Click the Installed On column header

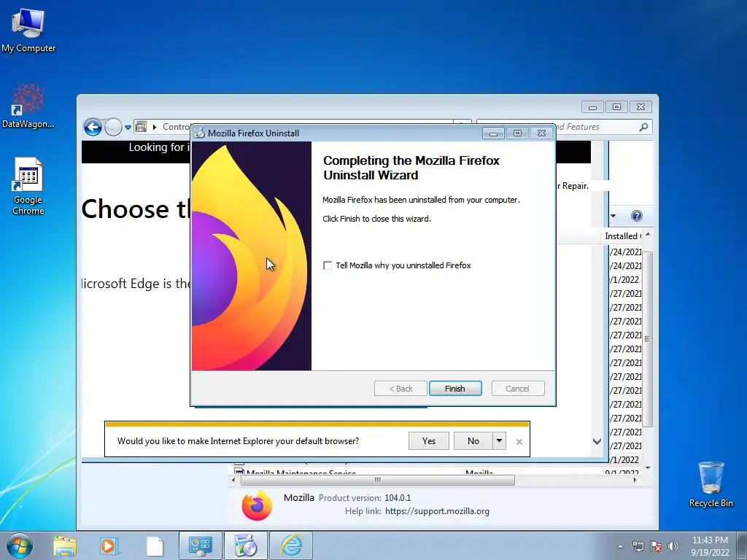[623, 236]
